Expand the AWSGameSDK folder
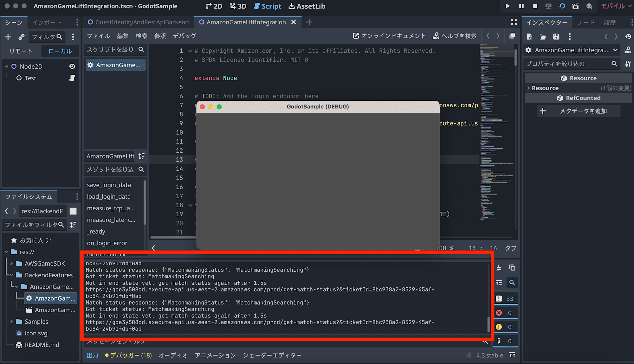634x364 pixels. pos(12,263)
